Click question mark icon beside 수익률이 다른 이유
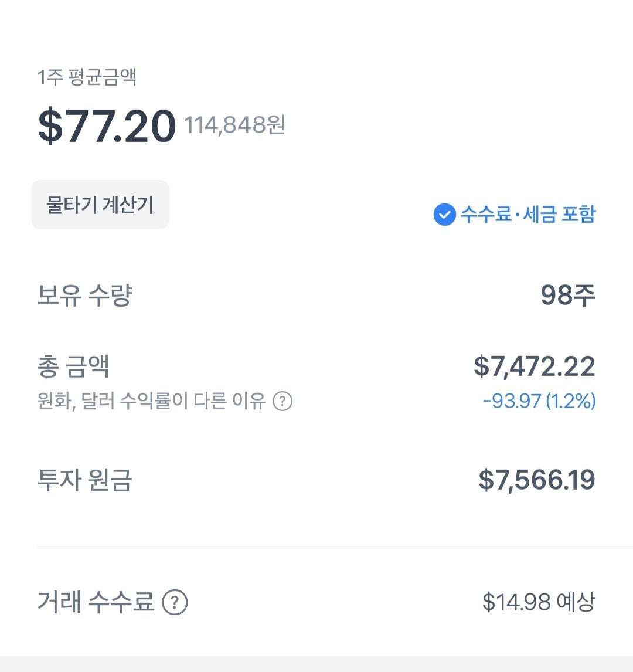This screenshot has height=672, width=633. click(283, 402)
